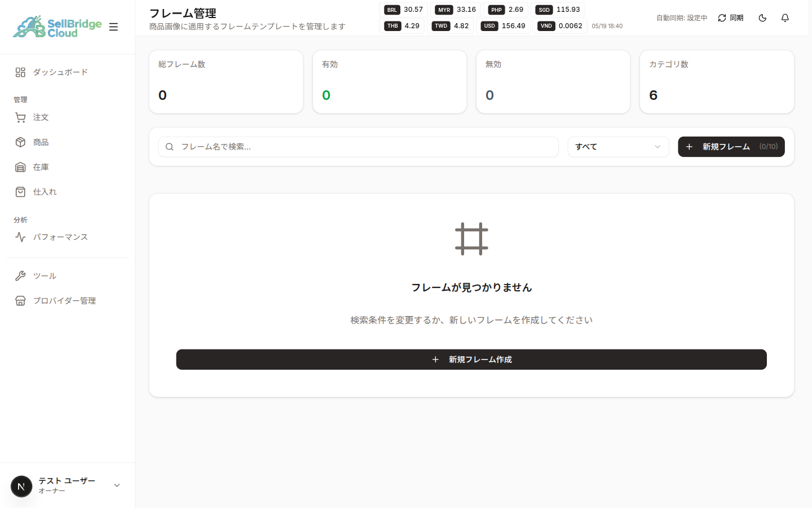Click the パフォーマンス activity pulse icon

pos(20,237)
